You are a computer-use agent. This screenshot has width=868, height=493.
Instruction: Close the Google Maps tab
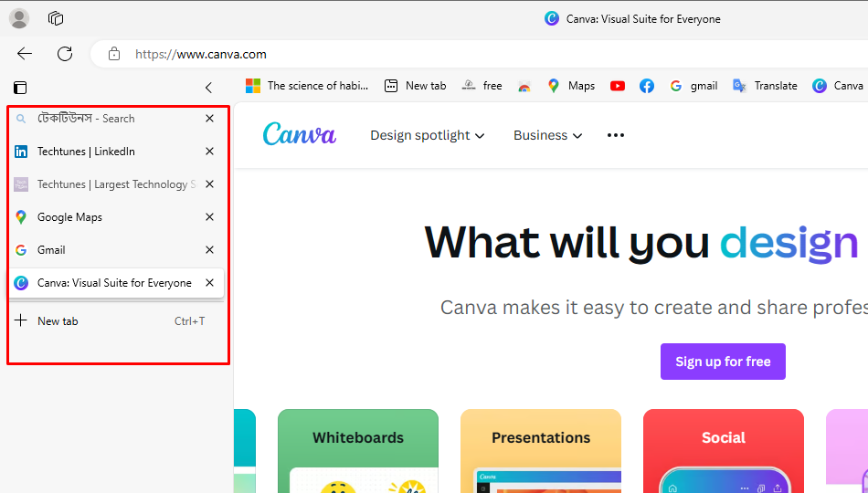[x=210, y=217]
